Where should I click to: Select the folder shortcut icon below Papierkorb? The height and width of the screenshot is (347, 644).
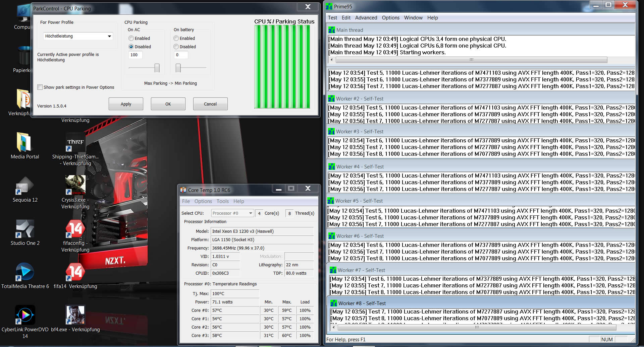[23, 99]
